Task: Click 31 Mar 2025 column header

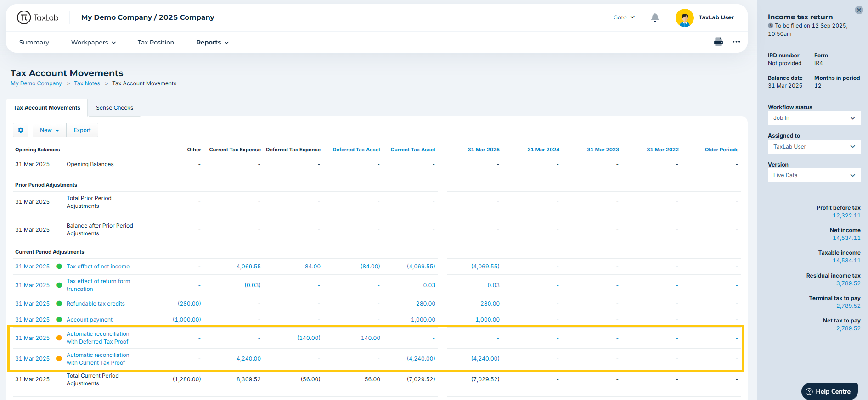Action: pyautogui.click(x=484, y=150)
